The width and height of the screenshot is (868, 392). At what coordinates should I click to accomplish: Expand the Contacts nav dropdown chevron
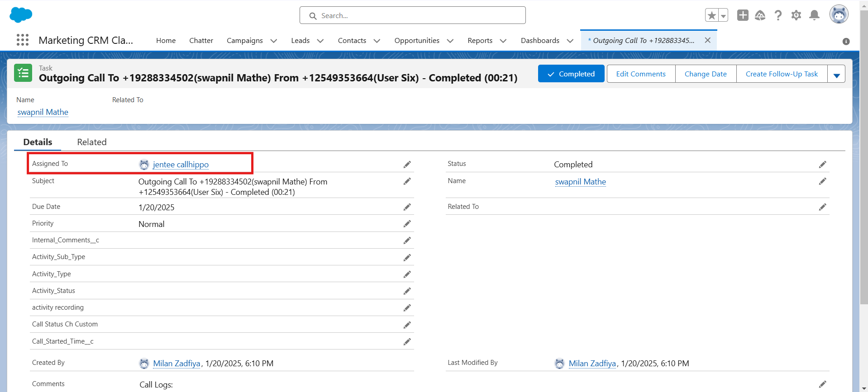(x=377, y=41)
